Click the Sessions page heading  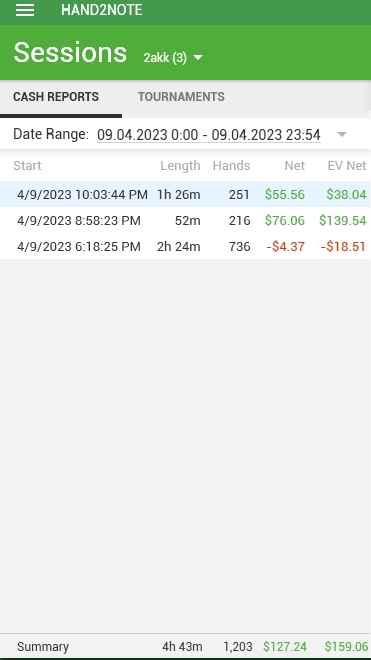coord(70,53)
